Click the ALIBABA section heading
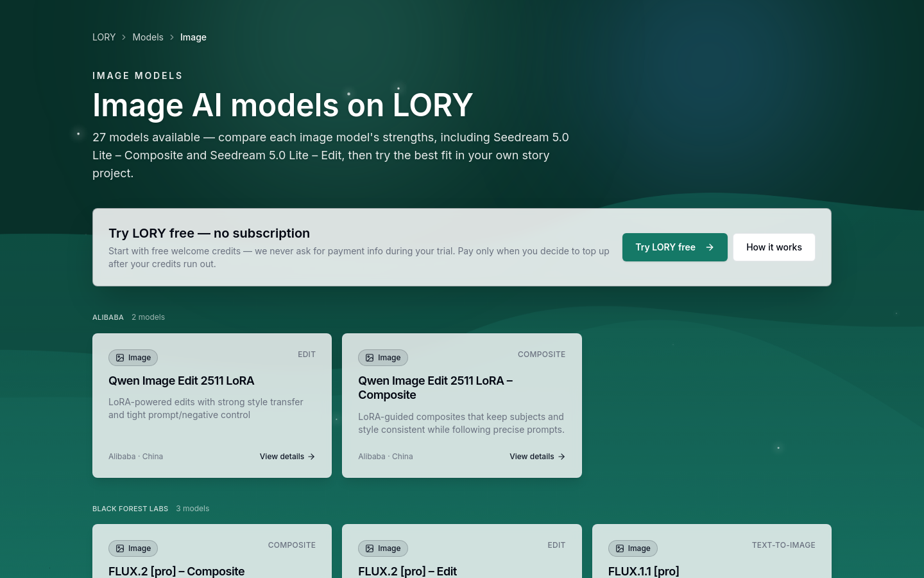The image size is (924, 578). pyautogui.click(x=108, y=317)
